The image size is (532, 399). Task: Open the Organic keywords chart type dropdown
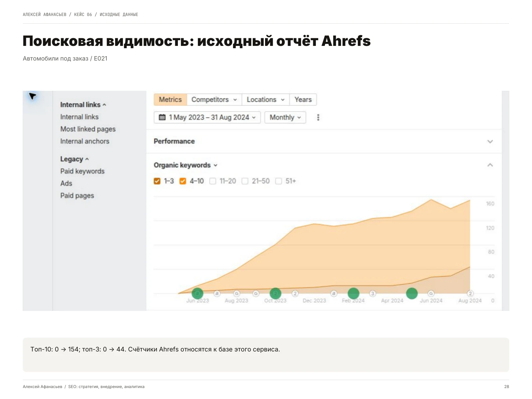(x=186, y=165)
